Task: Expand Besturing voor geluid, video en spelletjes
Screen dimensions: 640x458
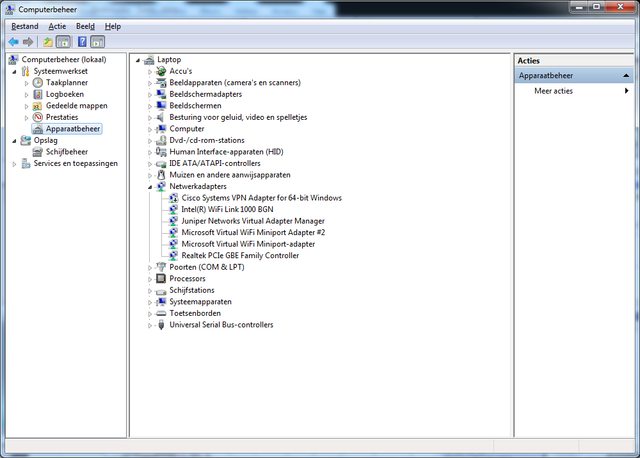Action: click(150, 118)
